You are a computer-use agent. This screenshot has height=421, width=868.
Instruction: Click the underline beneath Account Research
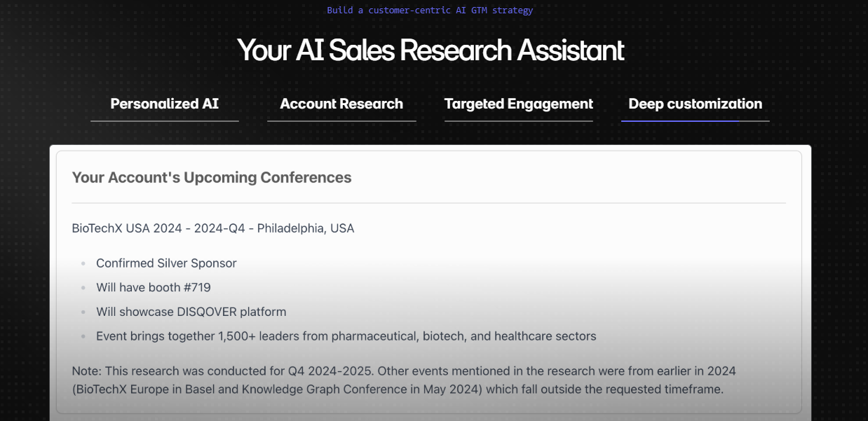tap(341, 121)
